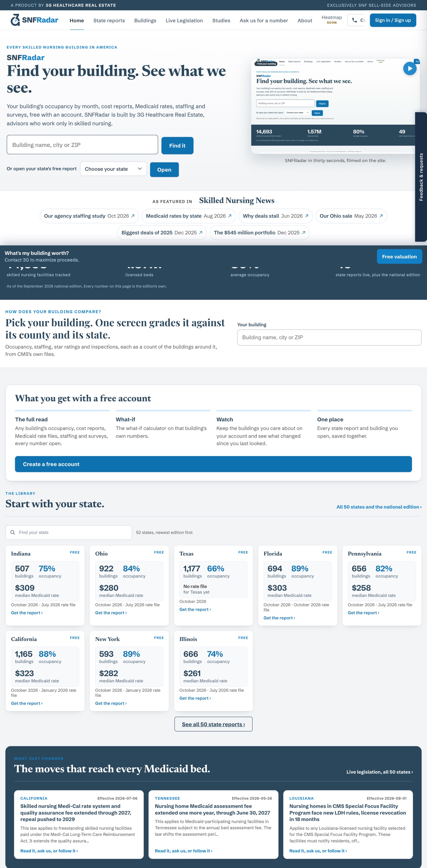The width and height of the screenshot is (427, 868).
Task: Click the SNFRadar logo icon
Action: 15,20
